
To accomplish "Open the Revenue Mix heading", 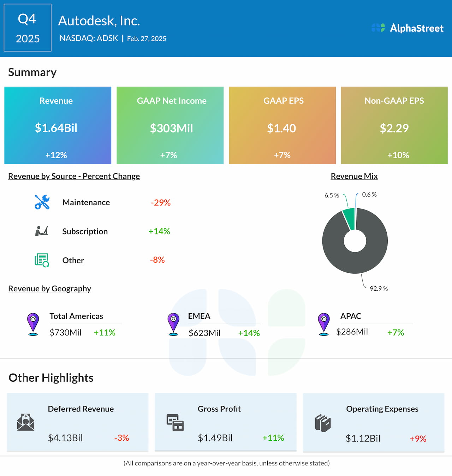I will tap(354, 176).
